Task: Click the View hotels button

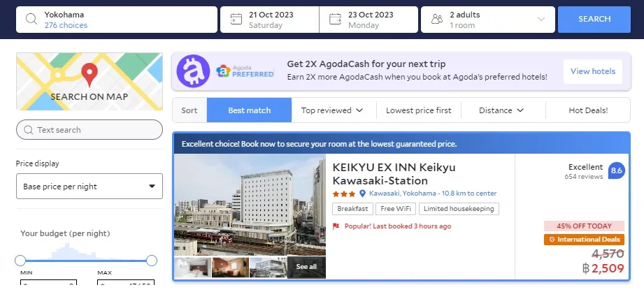Action: click(593, 71)
